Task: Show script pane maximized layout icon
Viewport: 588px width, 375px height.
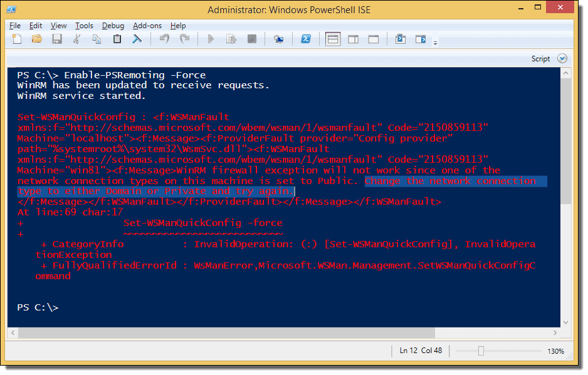Action: point(374,39)
